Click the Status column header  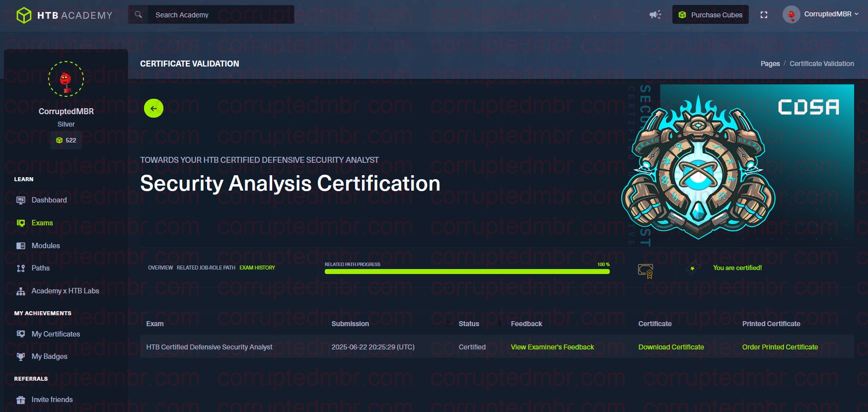tap(469, 324)
